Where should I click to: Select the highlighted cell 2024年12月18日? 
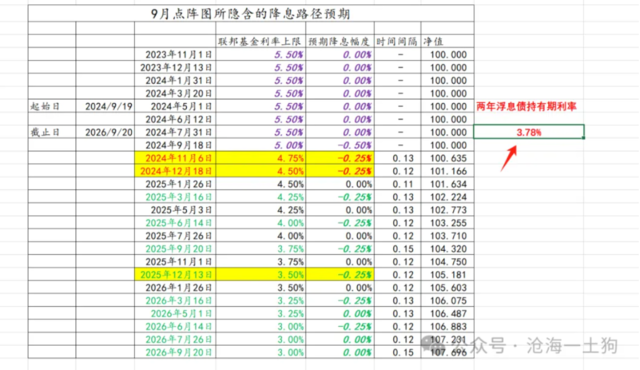(x=175, y=171)
